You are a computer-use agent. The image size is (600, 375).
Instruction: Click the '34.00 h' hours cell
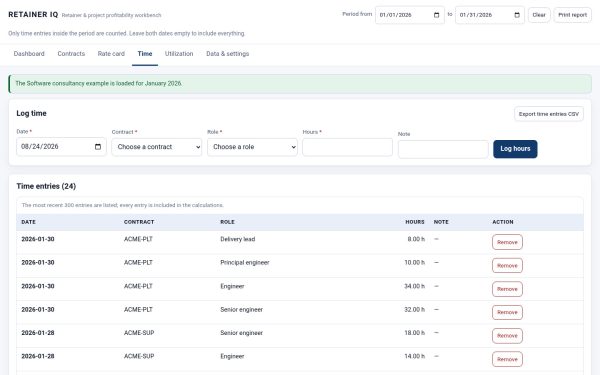coord(414,286)
